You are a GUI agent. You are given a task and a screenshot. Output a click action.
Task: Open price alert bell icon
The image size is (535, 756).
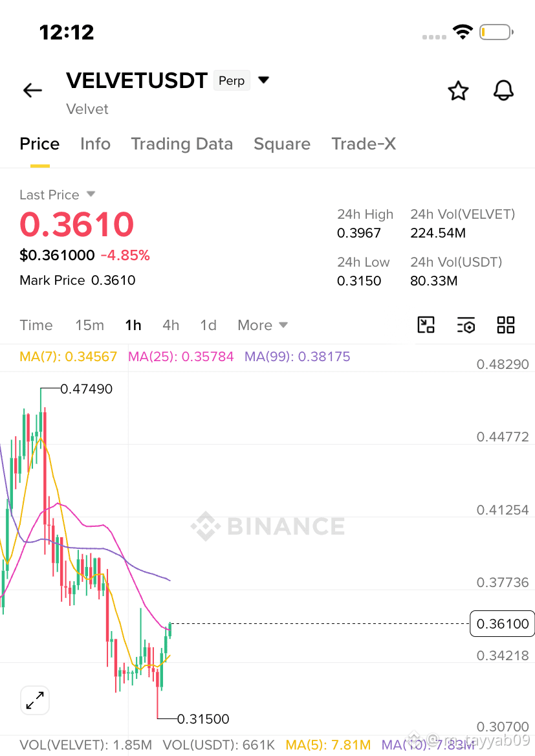(503, 91)
